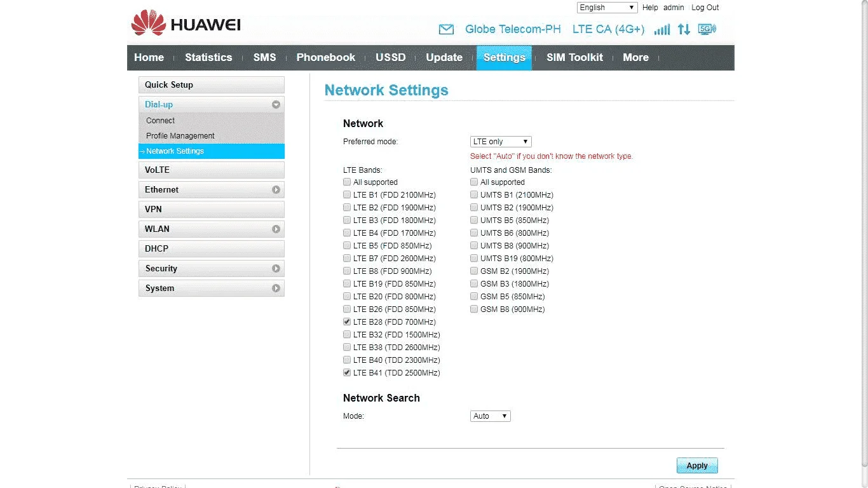The height and width of the screenshot is (488, 868).
Task: Enable LTE B26 (FDD 850MHz) checkbox
Action: click(x=347, y=309)
